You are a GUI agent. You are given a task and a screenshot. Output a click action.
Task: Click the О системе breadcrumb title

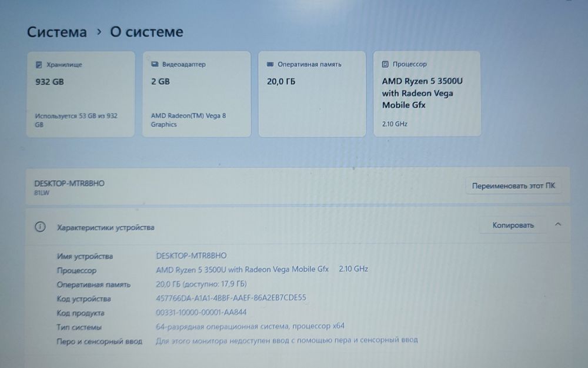[x=146, y=32]
